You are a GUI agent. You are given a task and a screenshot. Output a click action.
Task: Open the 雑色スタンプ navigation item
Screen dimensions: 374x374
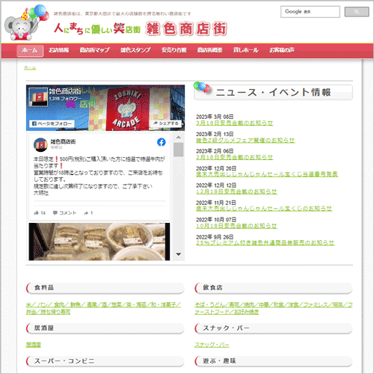135,50
